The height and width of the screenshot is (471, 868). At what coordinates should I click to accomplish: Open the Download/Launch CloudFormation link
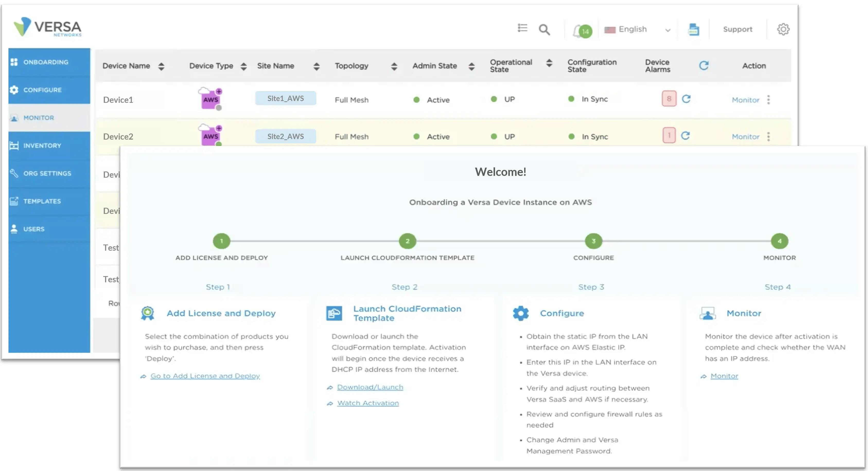coord(370,387)
